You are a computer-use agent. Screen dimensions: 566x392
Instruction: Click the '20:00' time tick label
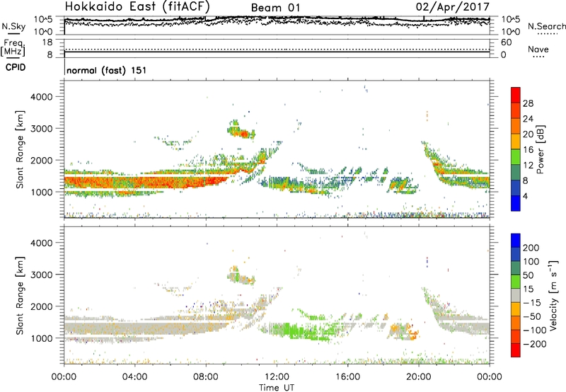pyautogui.click(x=418, y=377)
